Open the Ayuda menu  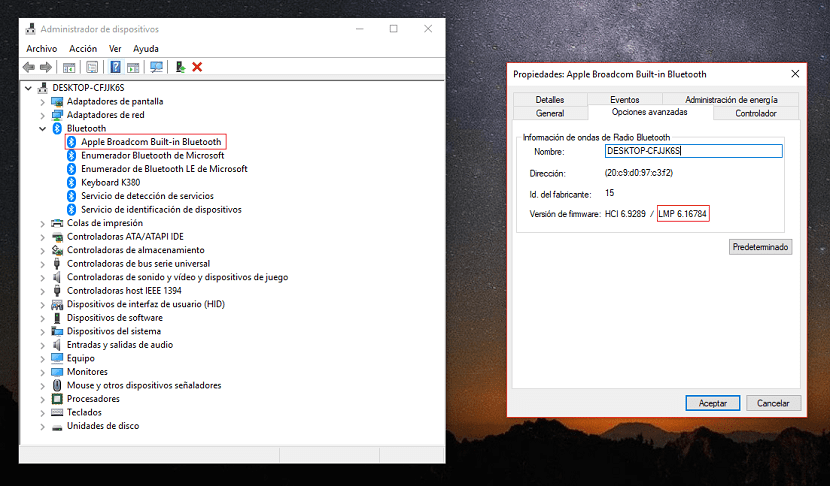pyautogui.click(x=146, y=49)
